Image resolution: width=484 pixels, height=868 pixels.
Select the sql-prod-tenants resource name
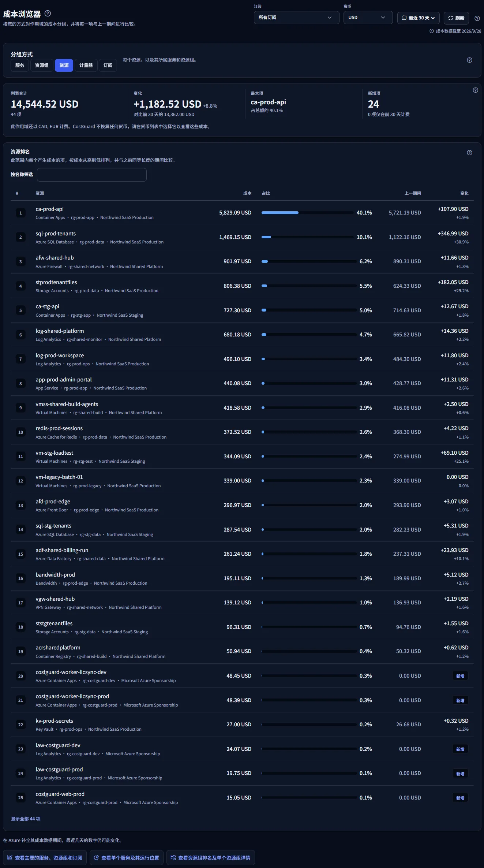pos(56,234)
